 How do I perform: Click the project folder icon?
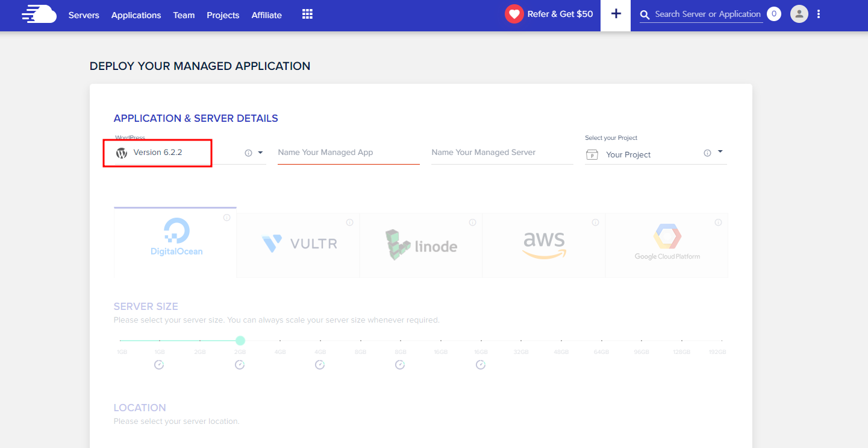click(x=592, y=155)
